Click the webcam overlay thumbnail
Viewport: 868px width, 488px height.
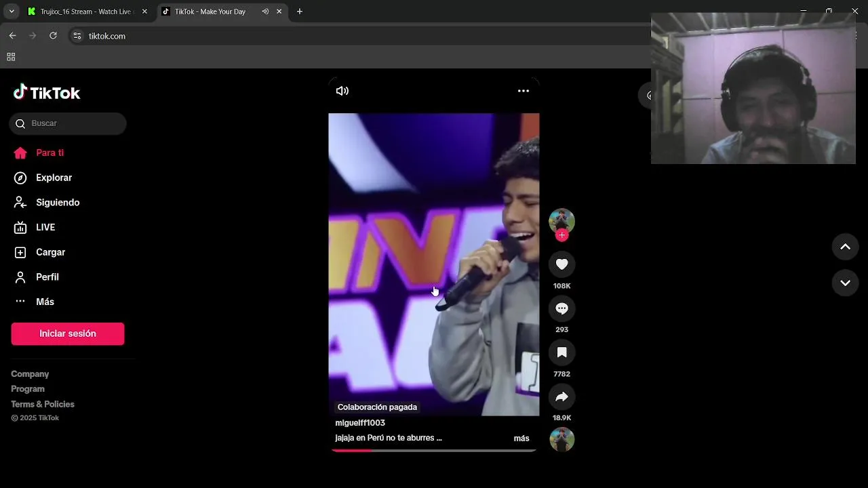753,88
